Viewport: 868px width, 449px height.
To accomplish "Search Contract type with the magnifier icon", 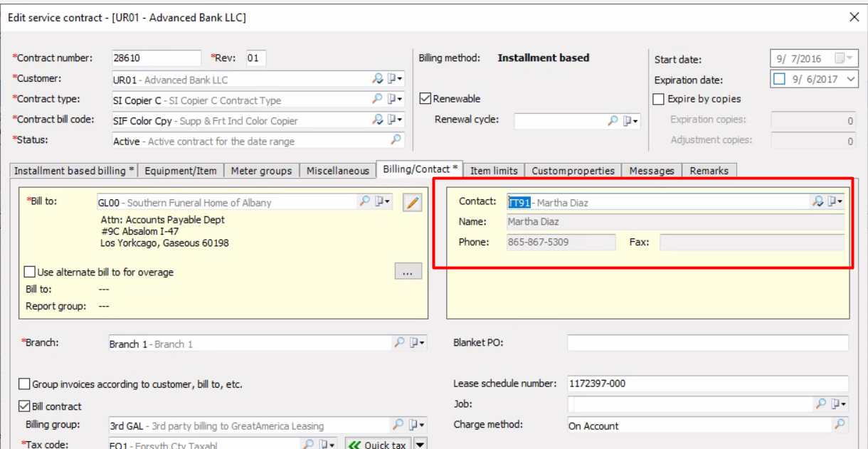I will tap(379, 99).
